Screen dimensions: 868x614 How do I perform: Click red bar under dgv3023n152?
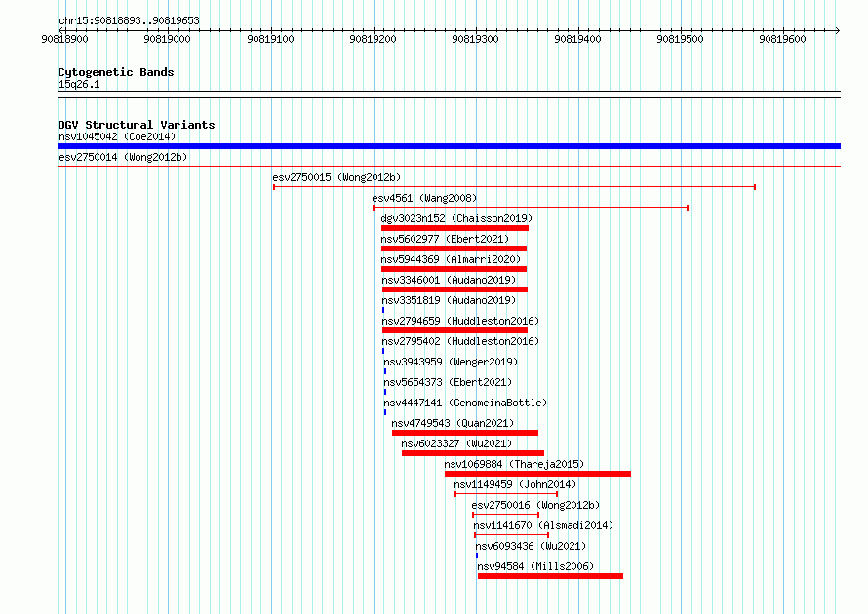[x=454, y=228]
